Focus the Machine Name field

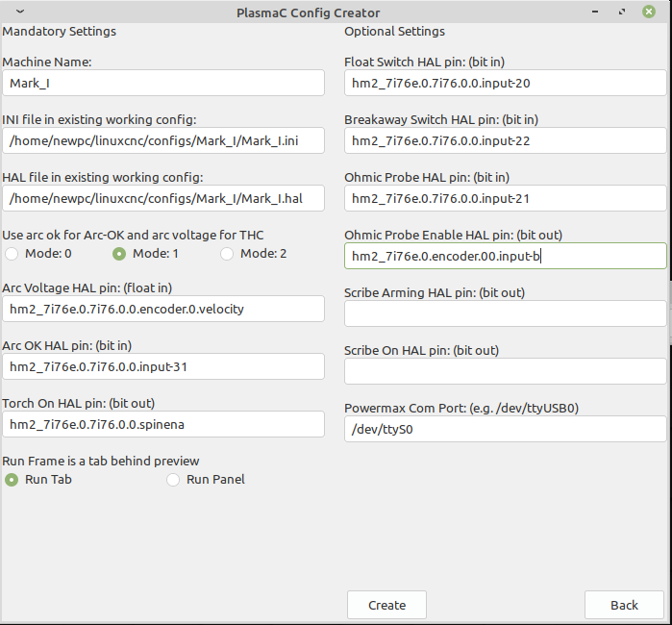click(x=163, y=83)
